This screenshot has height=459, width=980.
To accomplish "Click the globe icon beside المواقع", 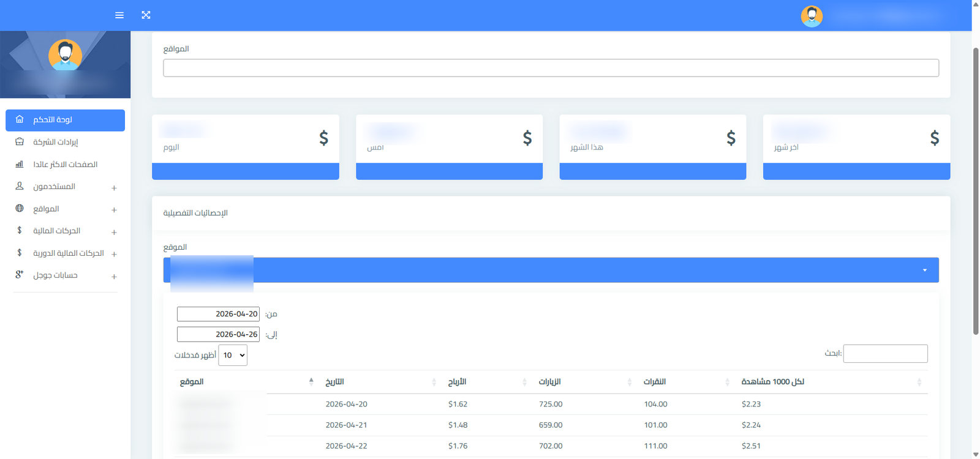I will coord(20,209).
